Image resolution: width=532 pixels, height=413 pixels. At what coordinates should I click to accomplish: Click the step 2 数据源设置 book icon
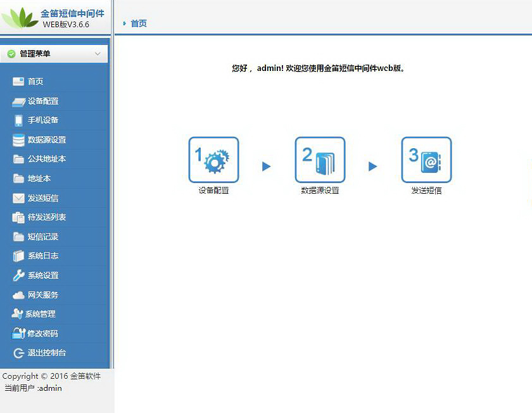click(x=320, y=160)
